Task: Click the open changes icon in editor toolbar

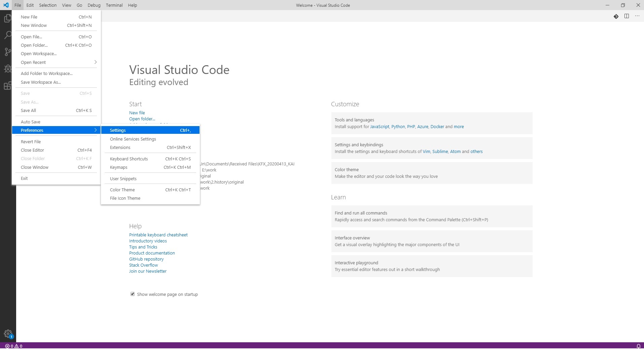Action: (x=616, y=16)
